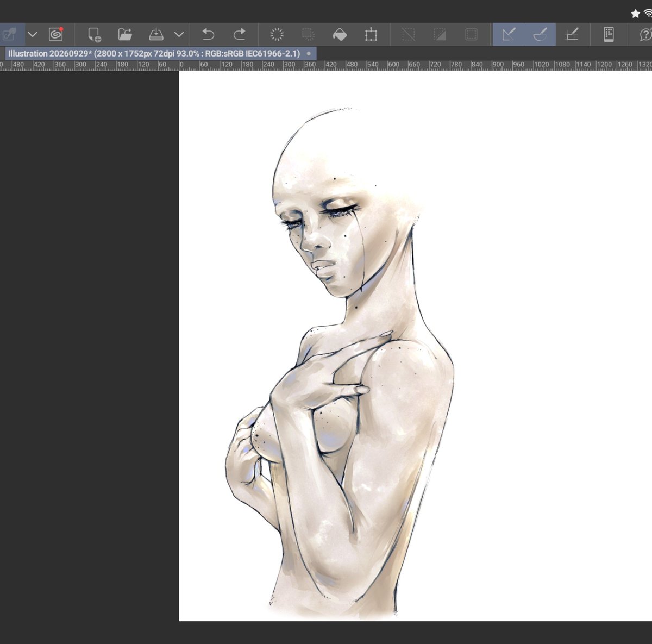Screen dimensions: 652x644
Task: Create a new canvas with New icon
Action: coord(94,34)
